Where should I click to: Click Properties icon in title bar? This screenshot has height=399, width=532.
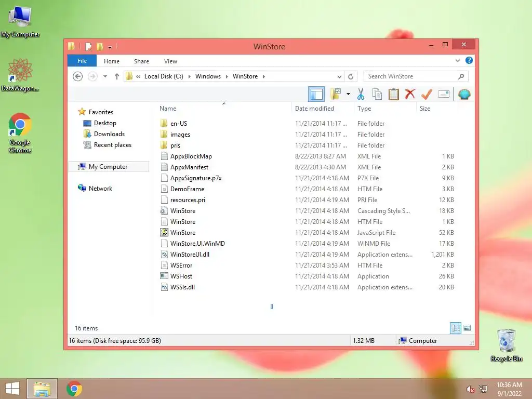pyautogui.click(x=88, y=46)
